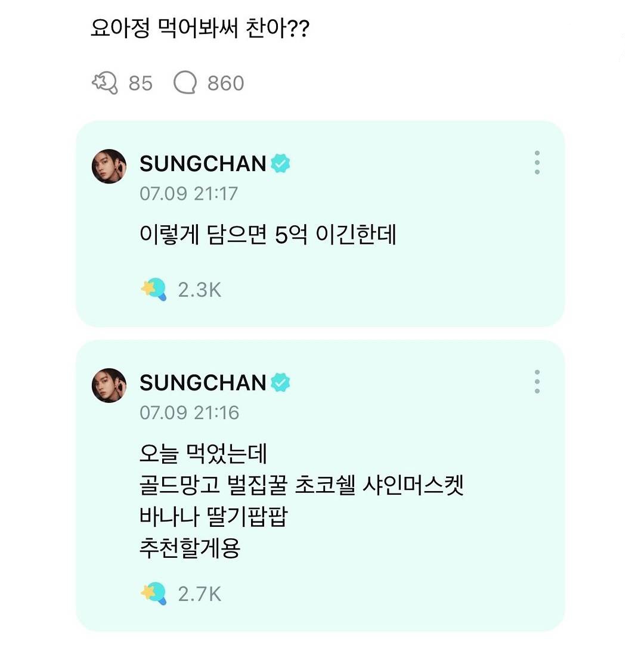Click the SUNGCHAN name on the 21:16 reply
644x658 pixels.
(203, 383)
